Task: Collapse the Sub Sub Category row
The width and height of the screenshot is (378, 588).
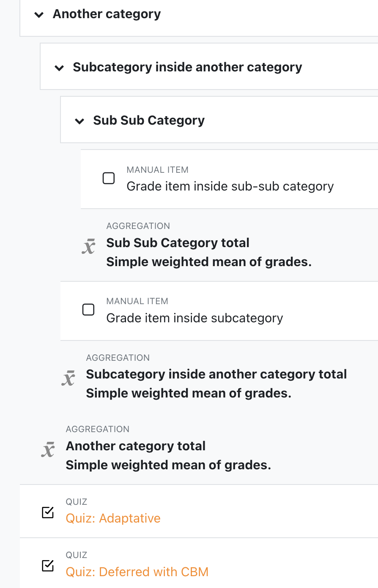Action: [80, 121]
